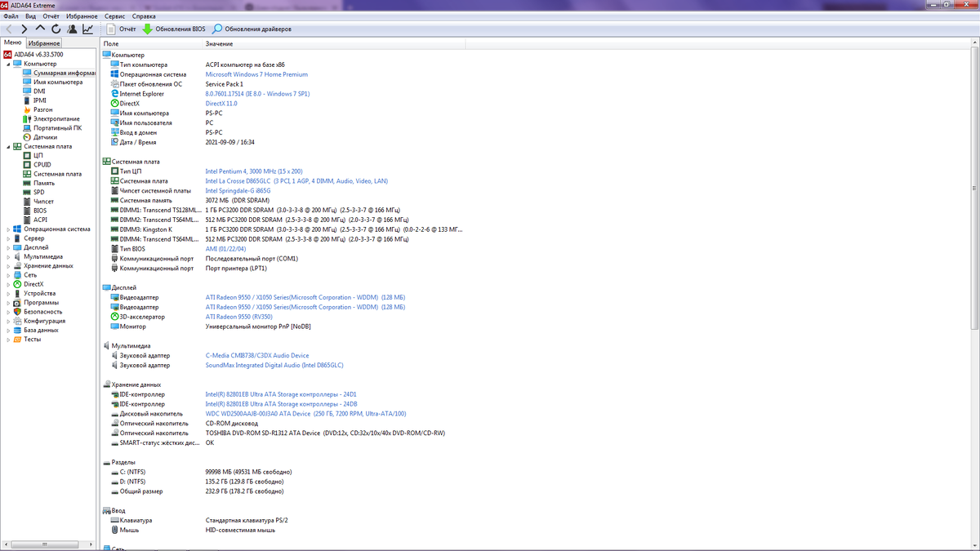Open the Файл menu
Image resolution: width=980 pixels, height=551 pixels.
coord(11,16)
